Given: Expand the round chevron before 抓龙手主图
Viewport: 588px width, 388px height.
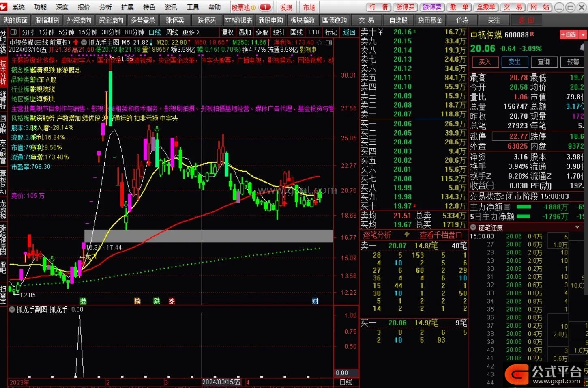Looking at the screenshot, I should 84,42.
